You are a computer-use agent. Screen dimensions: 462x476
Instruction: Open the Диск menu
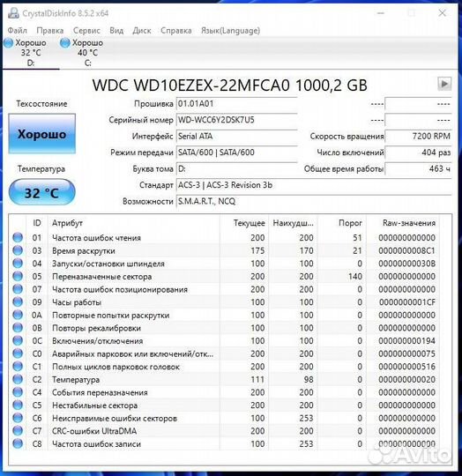pos(142,30)
